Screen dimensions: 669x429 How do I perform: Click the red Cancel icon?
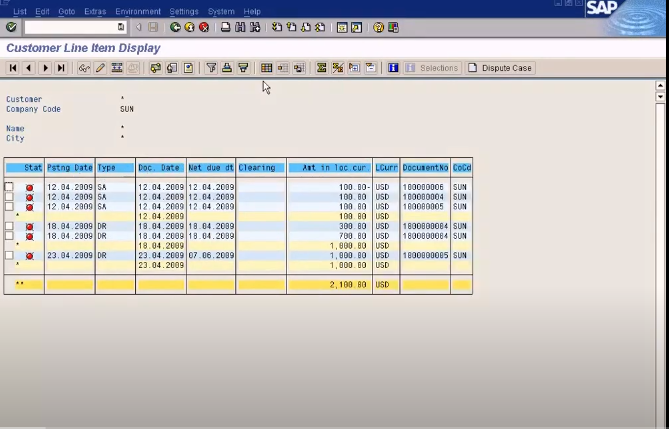click(x=204, y=27)
